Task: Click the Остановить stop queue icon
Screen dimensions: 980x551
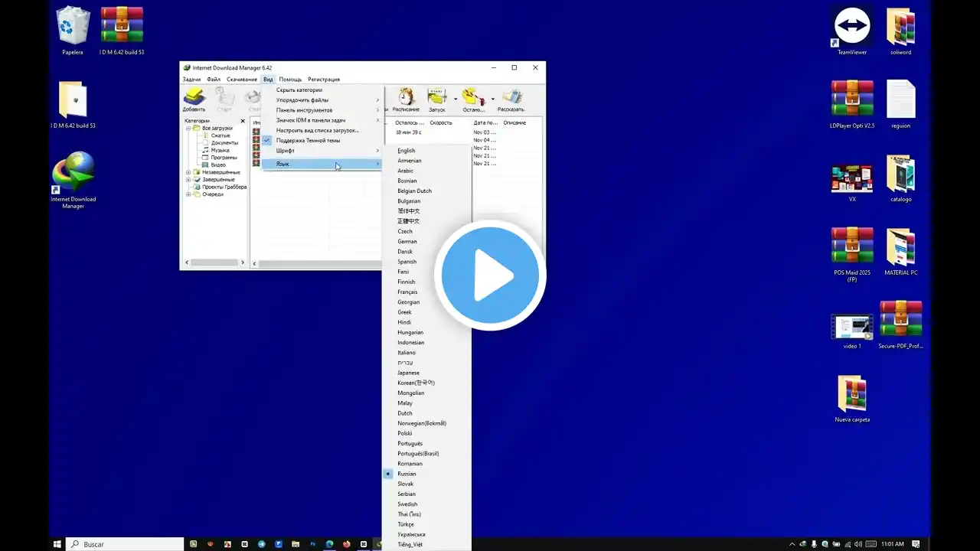Action: (x=473, y=98)
